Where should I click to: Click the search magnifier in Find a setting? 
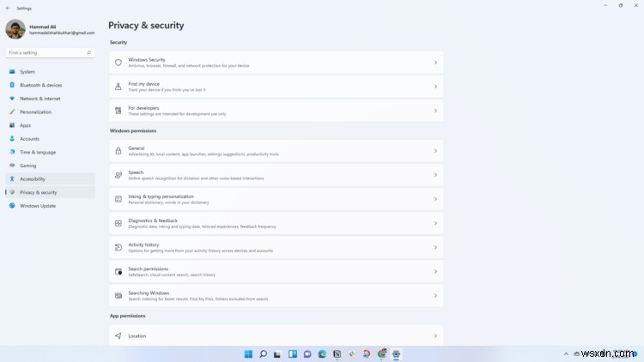88,52
